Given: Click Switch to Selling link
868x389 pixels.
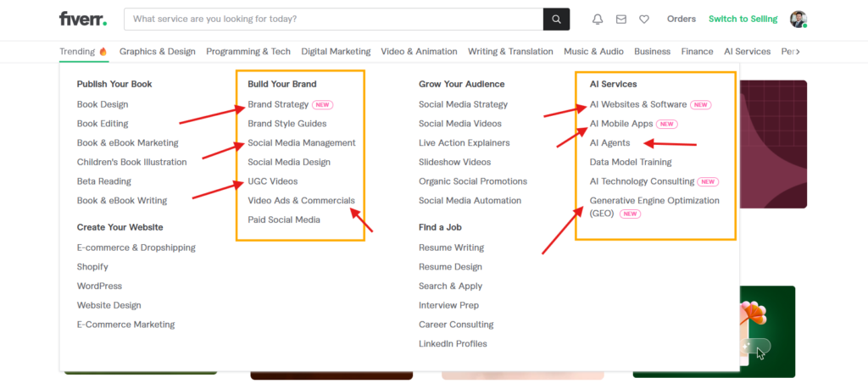Looking at the screenshot, I should pyautogui.click(x=742, y=19).
